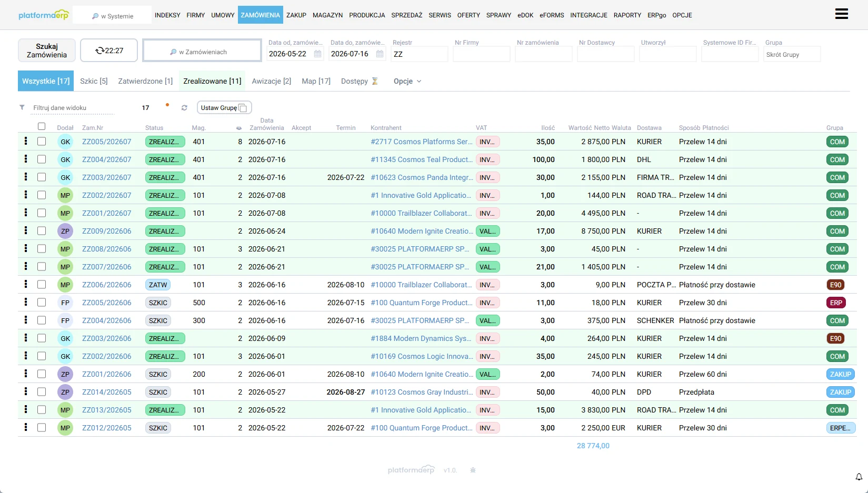The width and height of the screenshot is (868, 493).
Task: Click the GK avatar on order ZZ004/202607
Action: tap(65, 159)
